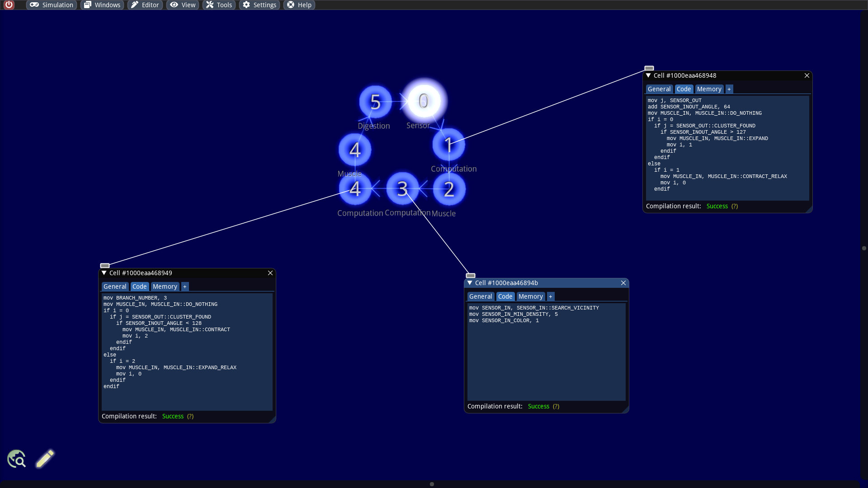
Task: Collapse Cell #1000eaa468948 window
Action: click(x=648, y=75)
